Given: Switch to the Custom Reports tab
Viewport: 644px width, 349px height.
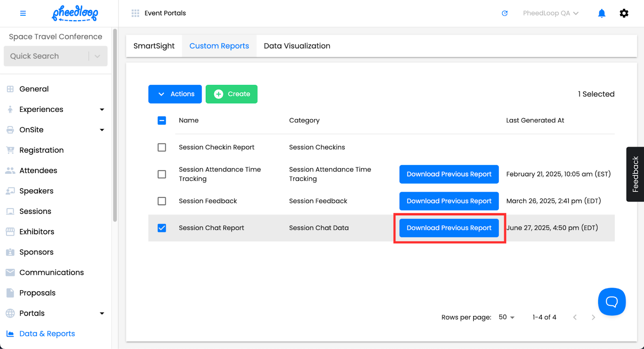Looking at the screenshot, I should (x=219, y=46).
